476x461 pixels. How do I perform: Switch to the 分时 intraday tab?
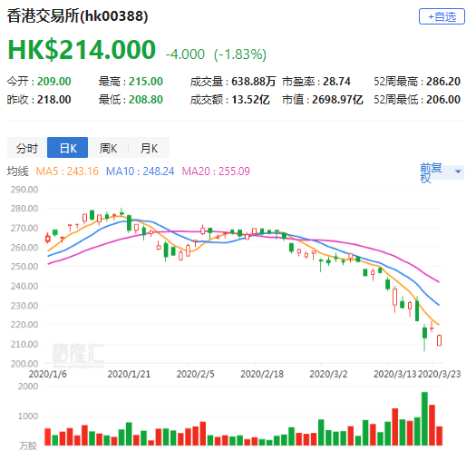(27, 148)
